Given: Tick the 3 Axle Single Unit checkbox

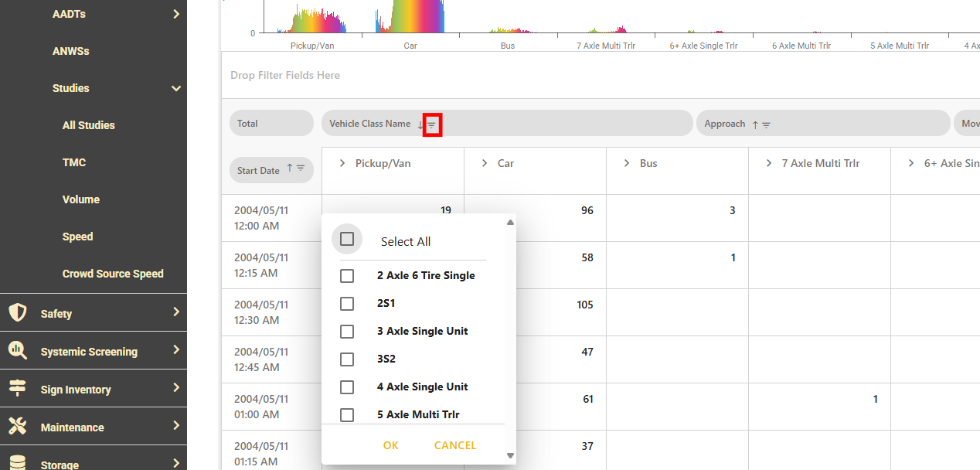Looking at the screenshot, I should (347, 332).
